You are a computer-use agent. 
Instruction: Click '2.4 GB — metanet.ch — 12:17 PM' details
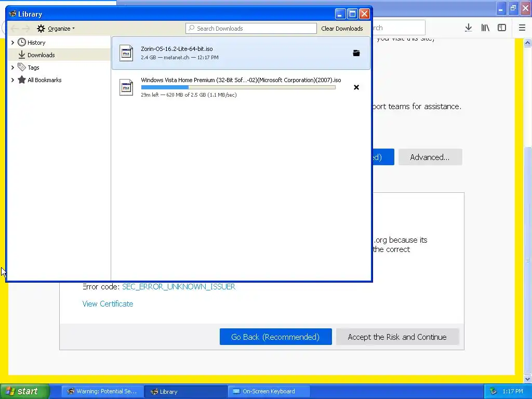[179, 57]
